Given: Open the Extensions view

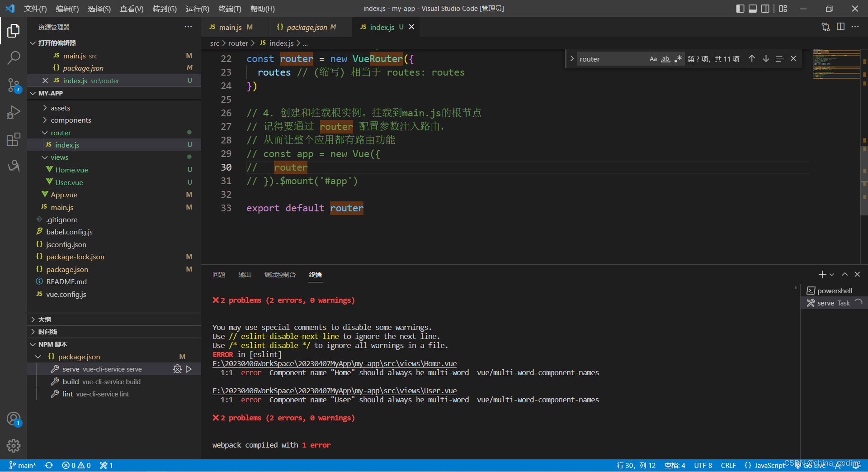Looking at the screenshot, I should (x=14, y=139).
